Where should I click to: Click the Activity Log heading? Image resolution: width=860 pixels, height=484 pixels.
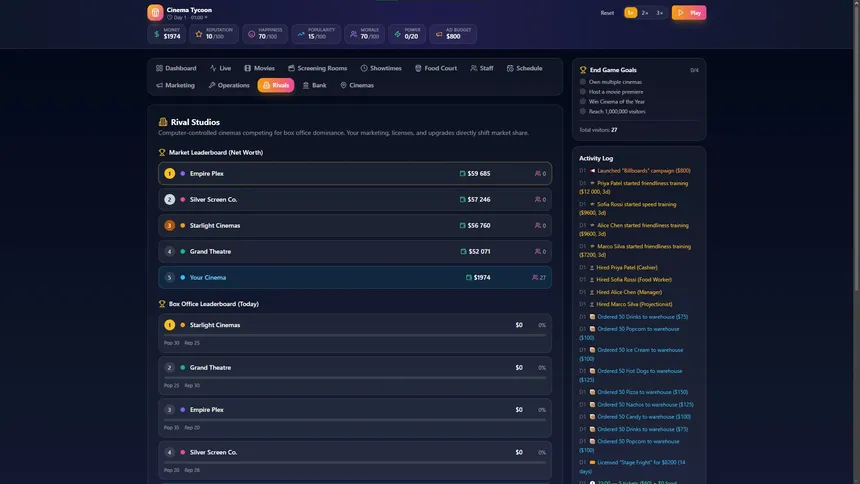coord(596,158)
